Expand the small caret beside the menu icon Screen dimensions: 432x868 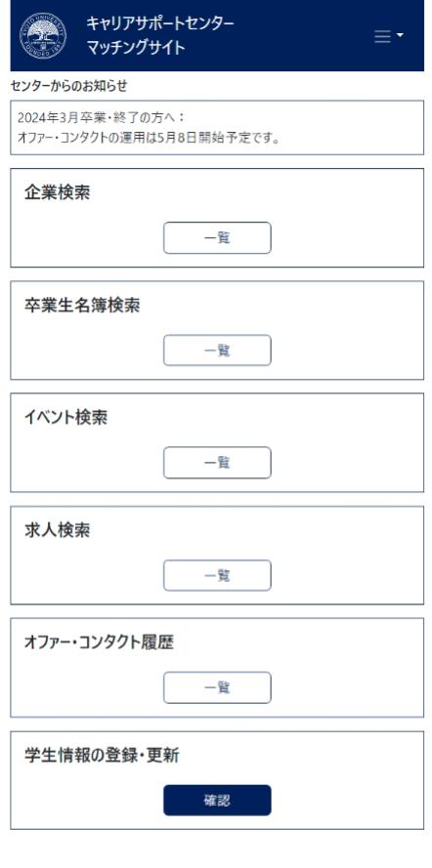tap(400, 36)
